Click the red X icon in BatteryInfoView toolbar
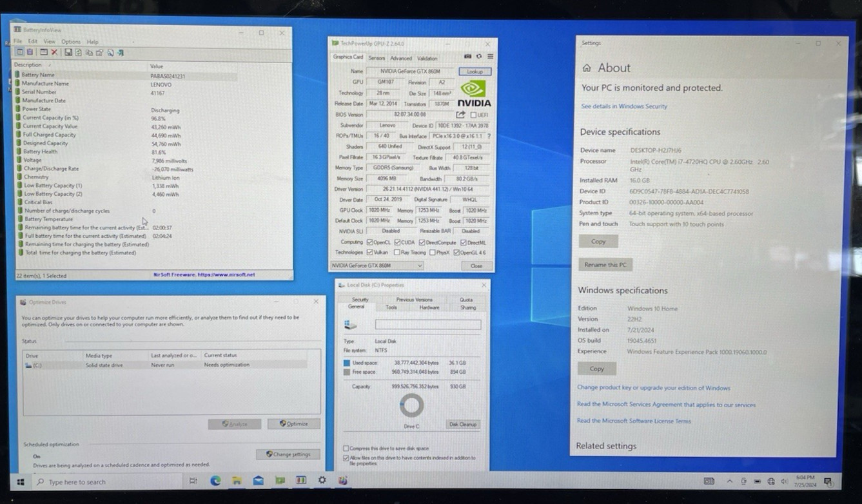 [55, 52]
